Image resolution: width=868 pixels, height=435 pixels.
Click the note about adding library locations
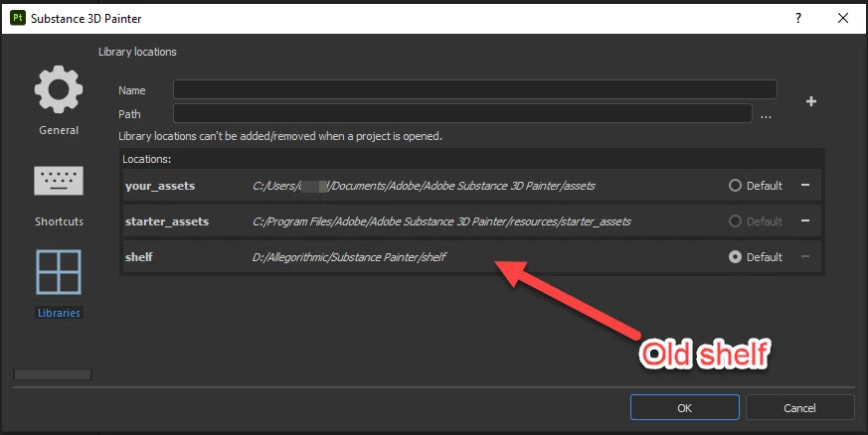(280, 136)
